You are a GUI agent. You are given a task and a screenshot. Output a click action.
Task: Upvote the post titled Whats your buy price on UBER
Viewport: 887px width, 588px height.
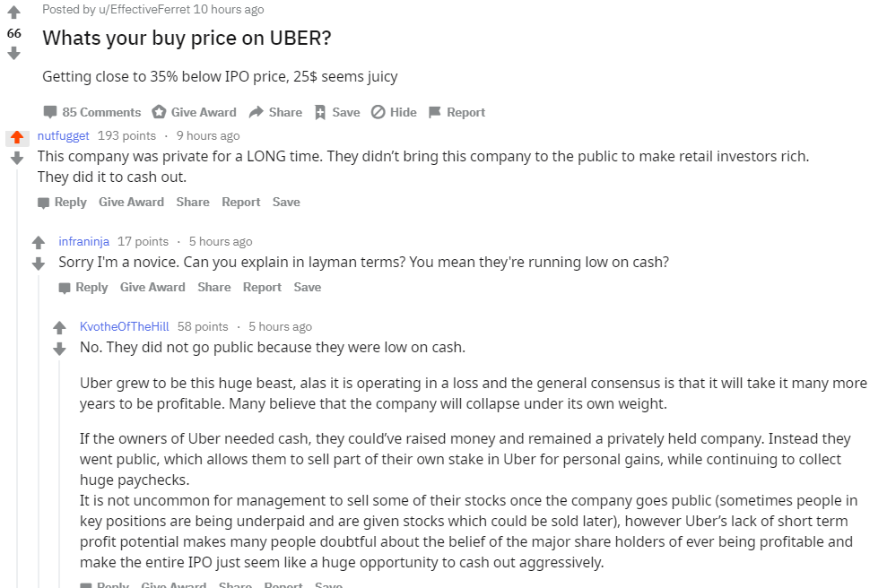(13, 13)
